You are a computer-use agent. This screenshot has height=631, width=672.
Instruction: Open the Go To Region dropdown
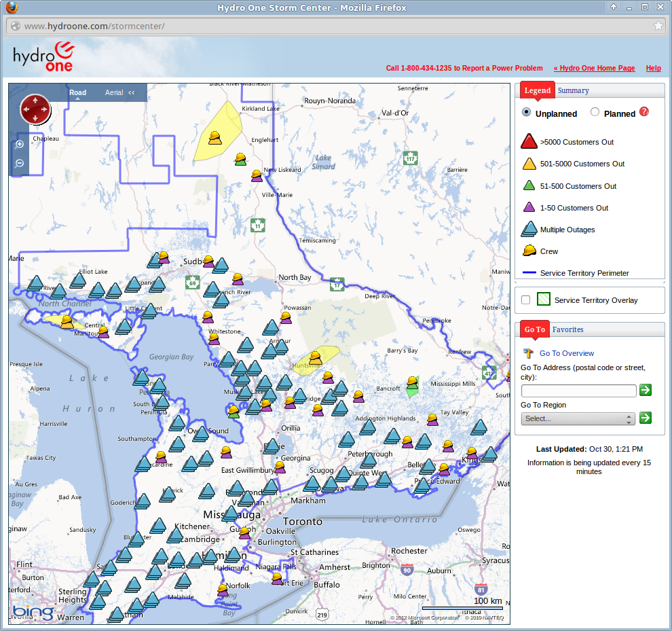[578, 418]
